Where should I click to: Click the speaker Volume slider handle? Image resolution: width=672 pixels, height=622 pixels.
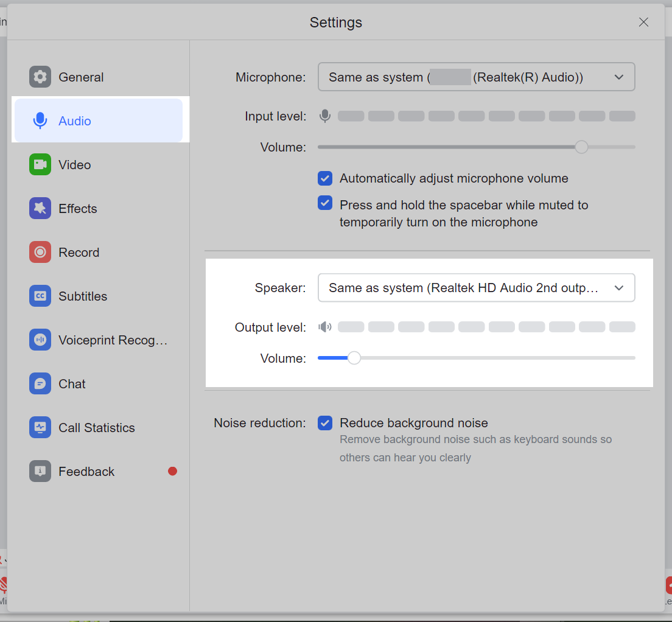354,358
